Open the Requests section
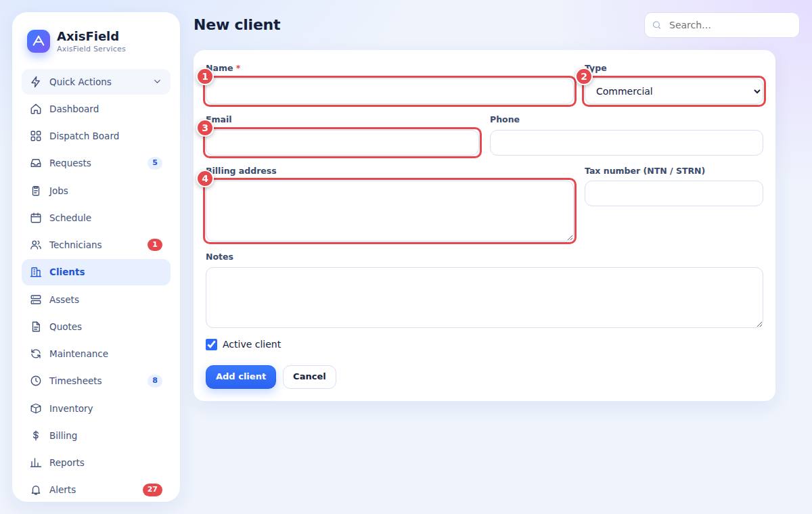Image resolution: width=812 pixels, height=514 pixels. coord(96,163)
